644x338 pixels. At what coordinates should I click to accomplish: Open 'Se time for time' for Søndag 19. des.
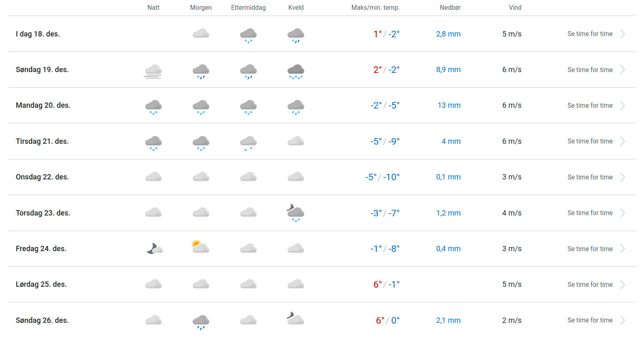coord(590,70)
